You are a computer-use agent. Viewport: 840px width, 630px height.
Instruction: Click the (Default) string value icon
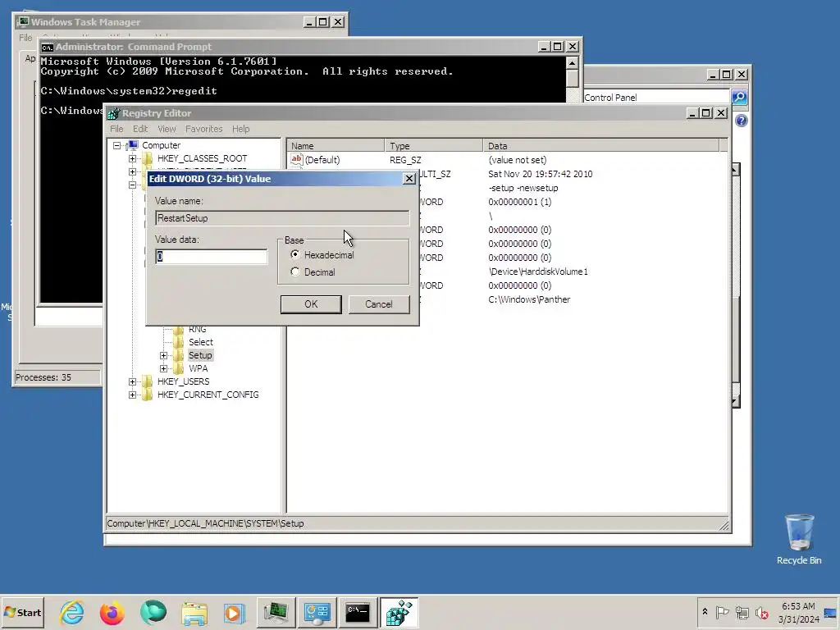coord(296,159)
